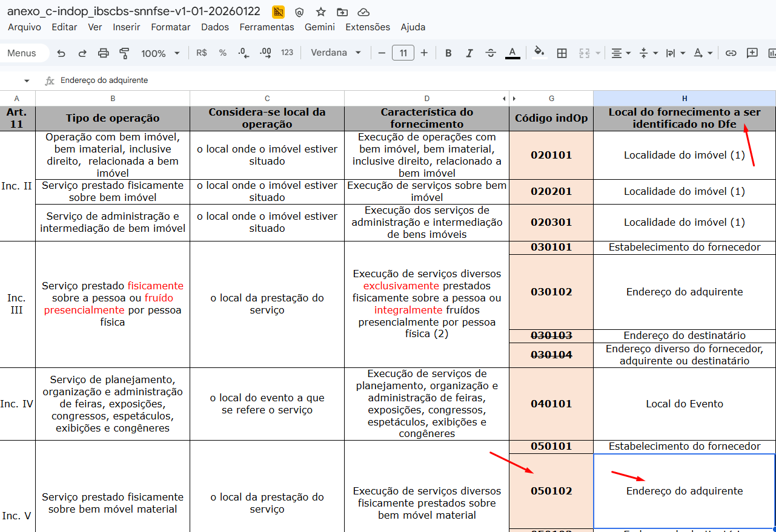The image size is (776, 532).
Task: Click the formula bar text 'Endereço do adquirente'
Action: [104, 80]
